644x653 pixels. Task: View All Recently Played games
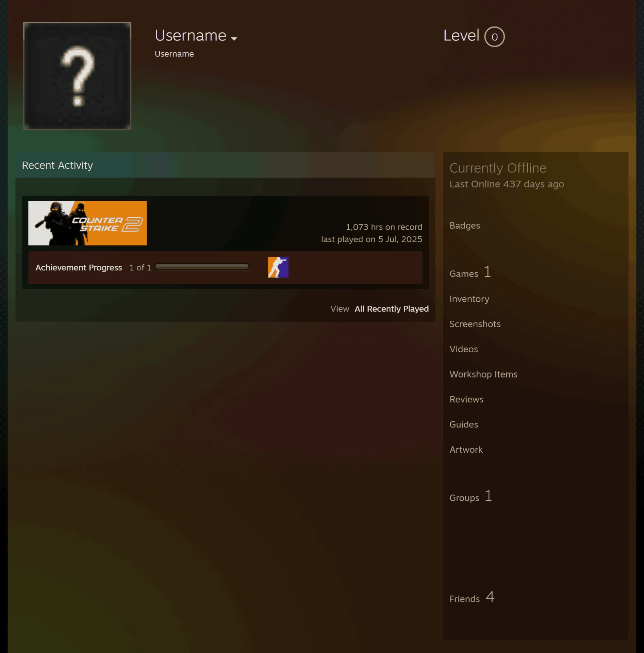tap(392, 309)
